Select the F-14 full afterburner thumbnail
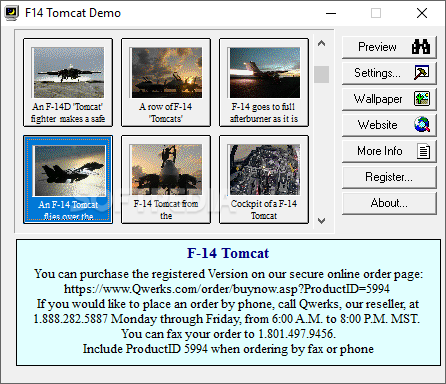 click(264, 82)
